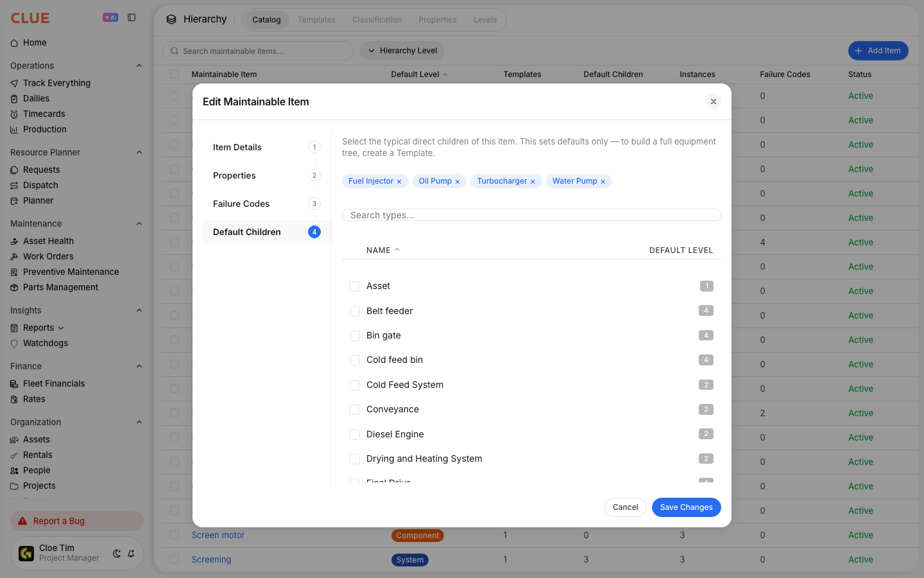
Task: Click Add Item button
Action: pos(878,51)
